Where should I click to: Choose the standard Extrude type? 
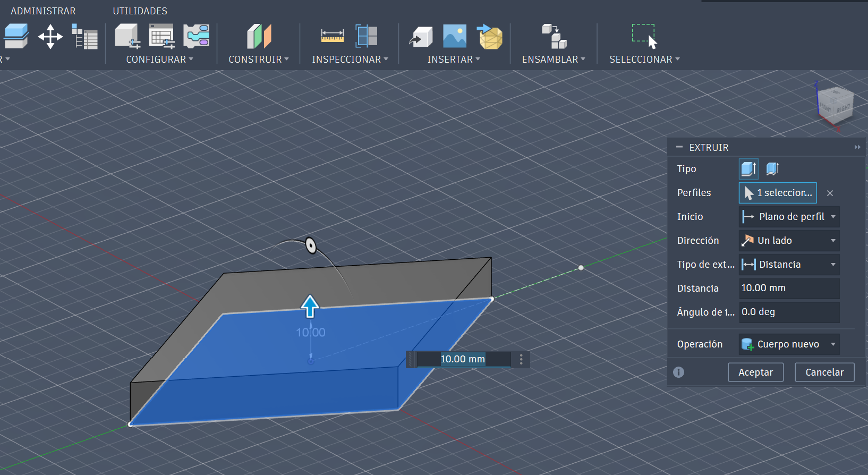point(748,169)
